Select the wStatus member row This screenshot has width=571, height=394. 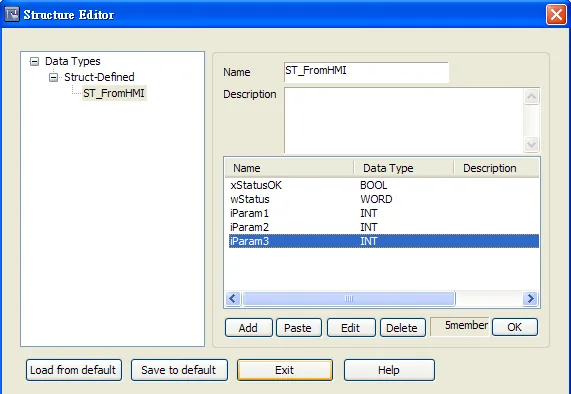point(384,199)
